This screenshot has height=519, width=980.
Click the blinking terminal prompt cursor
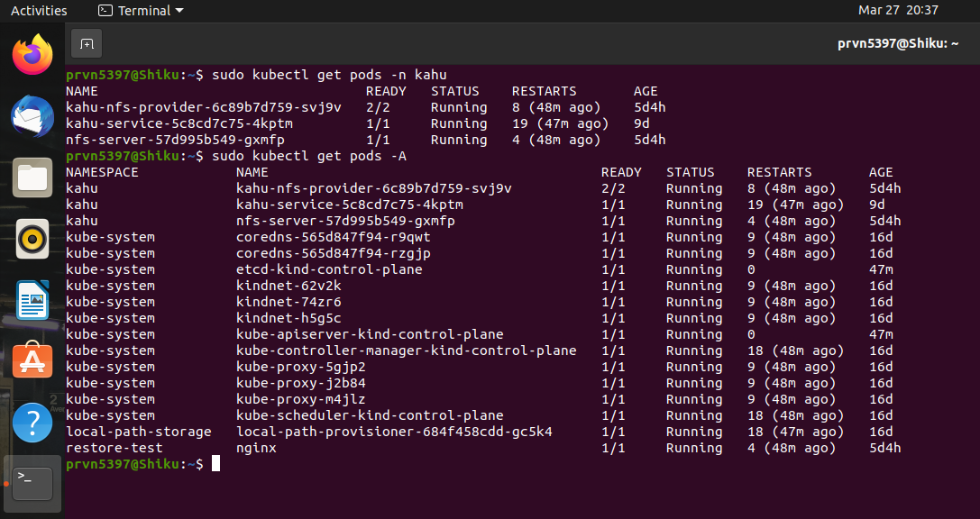click(x=216, y=465)
